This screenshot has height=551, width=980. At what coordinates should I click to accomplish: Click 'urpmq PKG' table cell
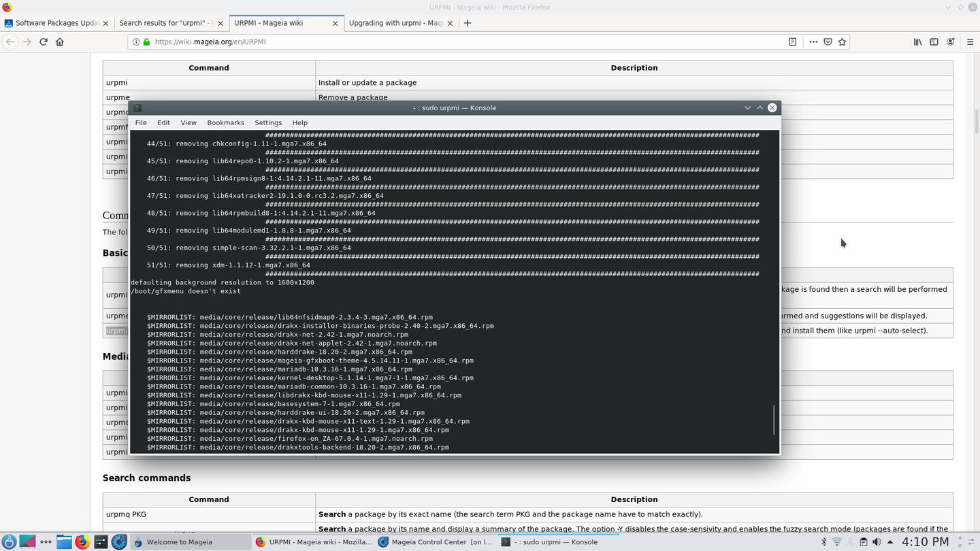tap(209, 514)
